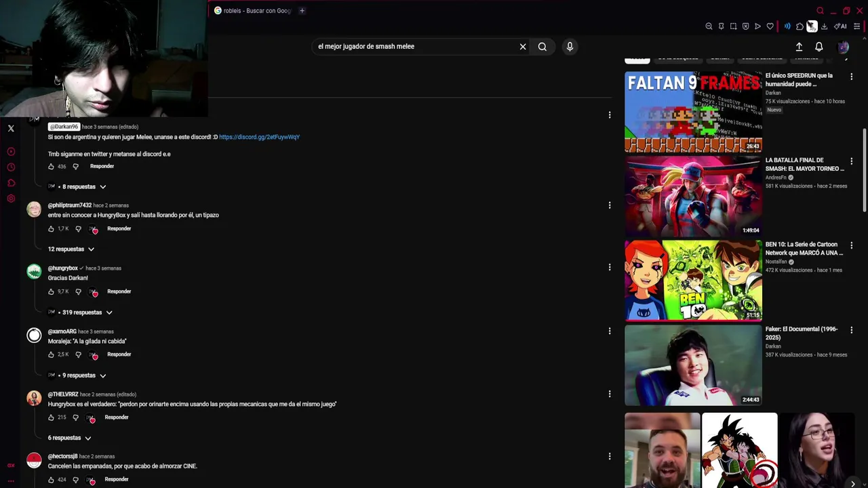This screenshot has height=488, width=868.
Task: Open the FALTAN 9 FRAMES thumbnail
Action: coord(693,112)
